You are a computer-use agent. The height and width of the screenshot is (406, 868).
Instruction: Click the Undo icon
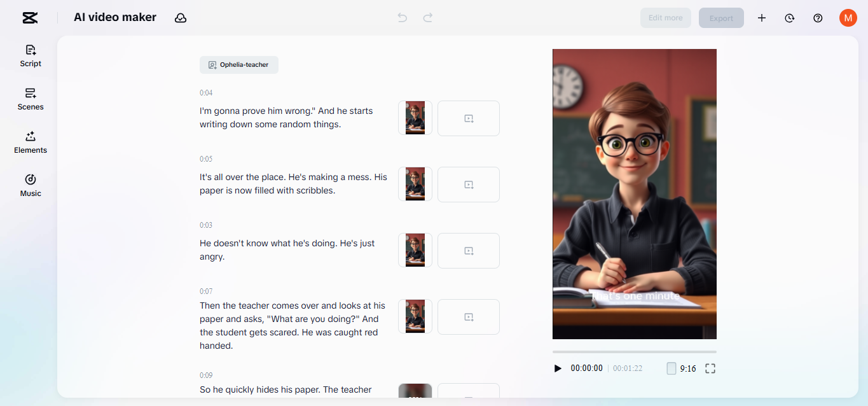402,18
